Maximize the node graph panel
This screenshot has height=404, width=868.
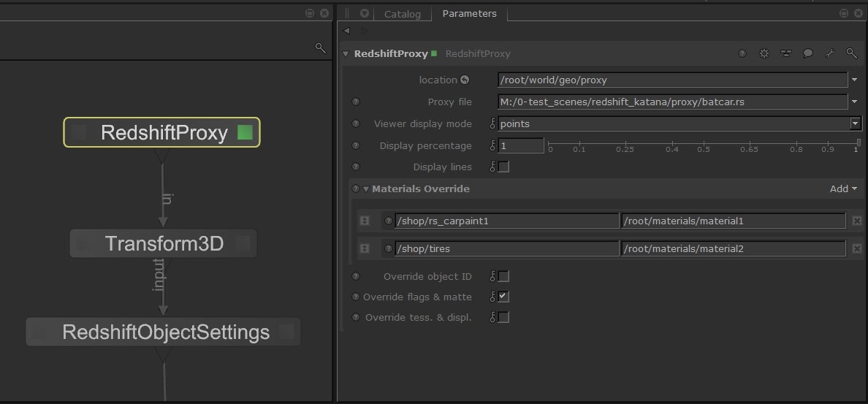(x=310, y=12)
